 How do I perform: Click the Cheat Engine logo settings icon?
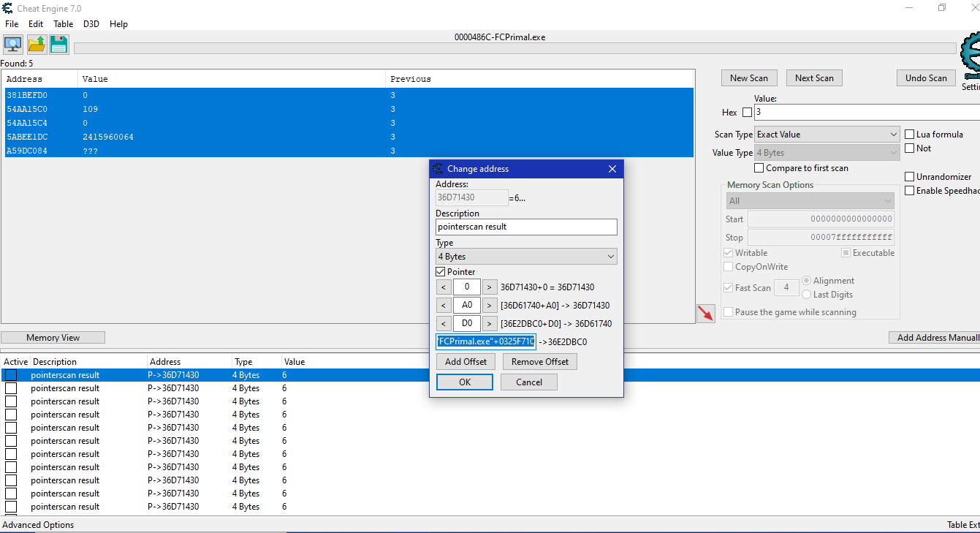point(971,56)
